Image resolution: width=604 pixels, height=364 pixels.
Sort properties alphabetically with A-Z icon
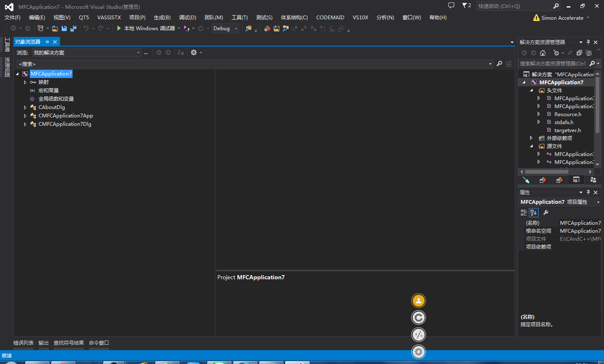534,213
